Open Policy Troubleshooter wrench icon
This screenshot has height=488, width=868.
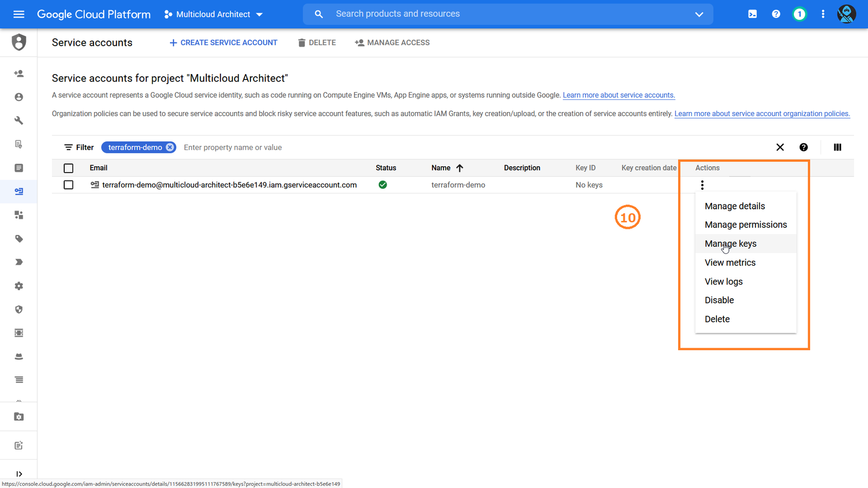click(x=19, y=120)
